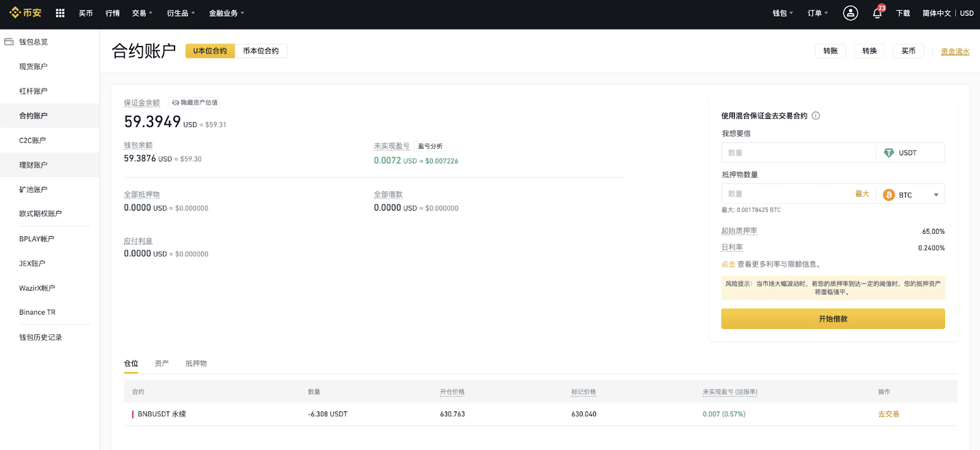Open 下载 in header
980x450 pixels.
pyautogui.click(x=903, y=13)
